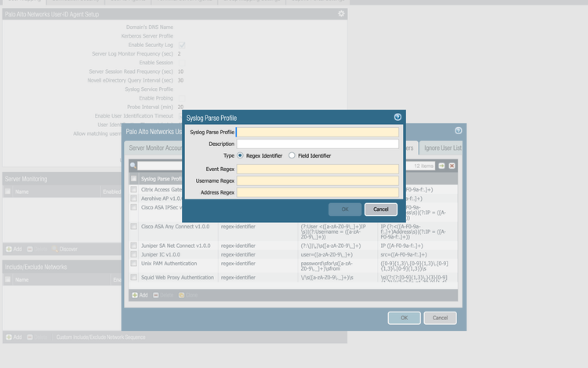Check the Cisco ASA Any Connect checkbox
This screenshot has width=588, height=368.
pyautogui.click(x=133, y=226)
